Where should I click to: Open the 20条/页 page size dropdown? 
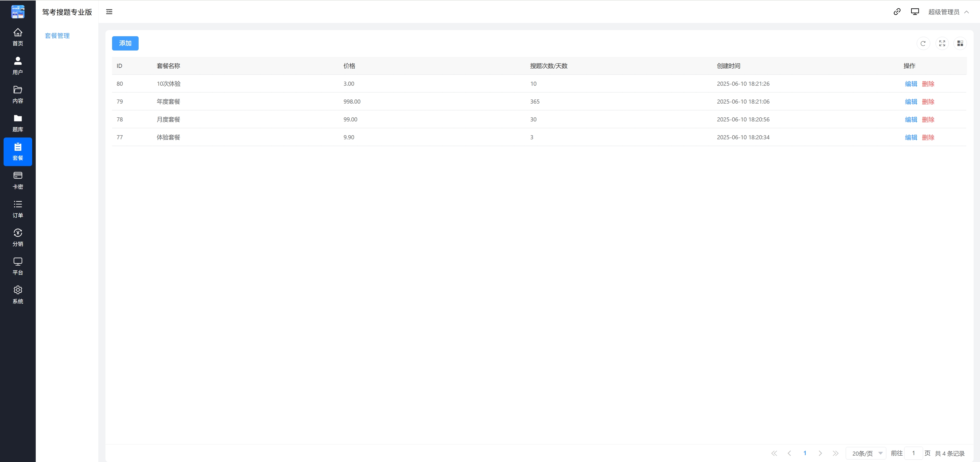click(866, 453)
